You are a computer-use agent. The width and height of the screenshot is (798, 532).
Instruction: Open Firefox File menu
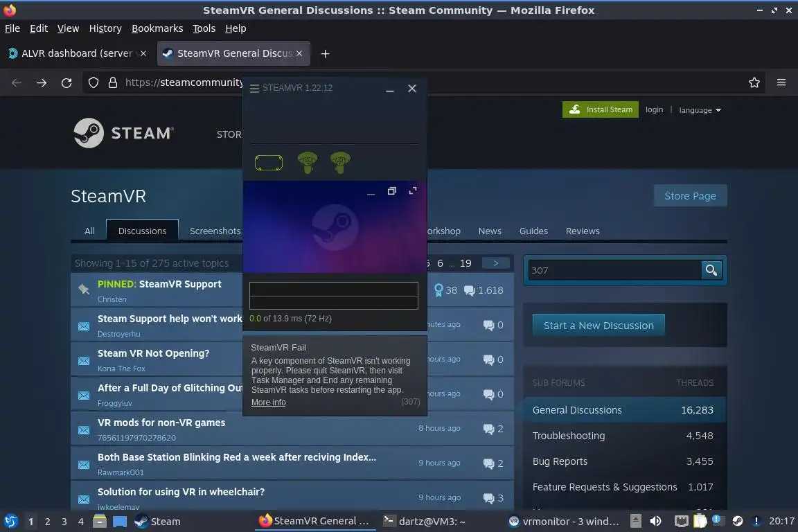click(12, 28)
